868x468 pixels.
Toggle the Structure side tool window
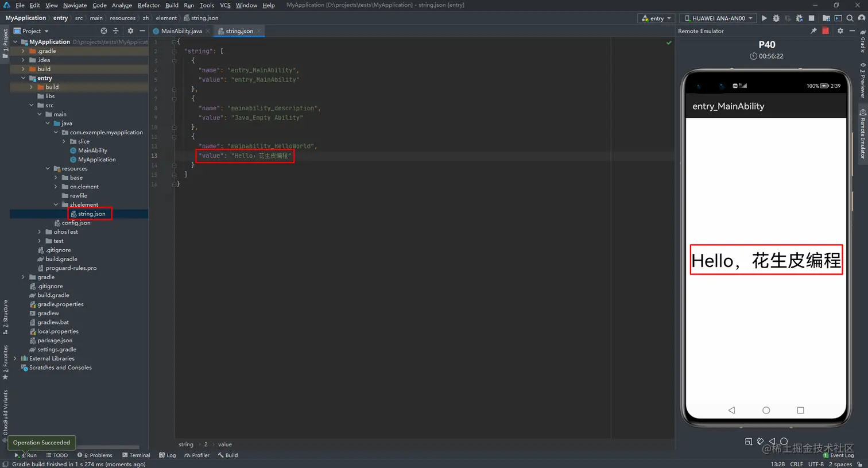[x=5, y=317]
